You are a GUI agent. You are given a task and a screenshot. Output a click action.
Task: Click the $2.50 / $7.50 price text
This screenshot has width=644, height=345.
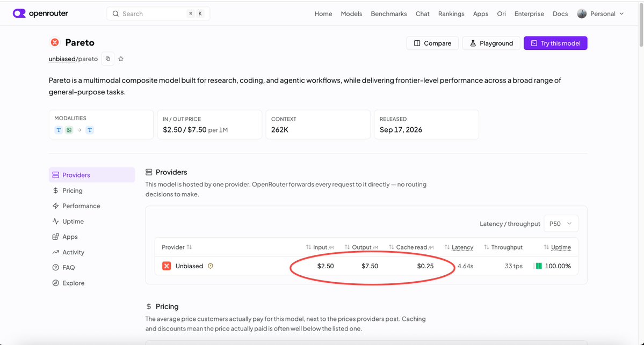(x=184, y=130)
